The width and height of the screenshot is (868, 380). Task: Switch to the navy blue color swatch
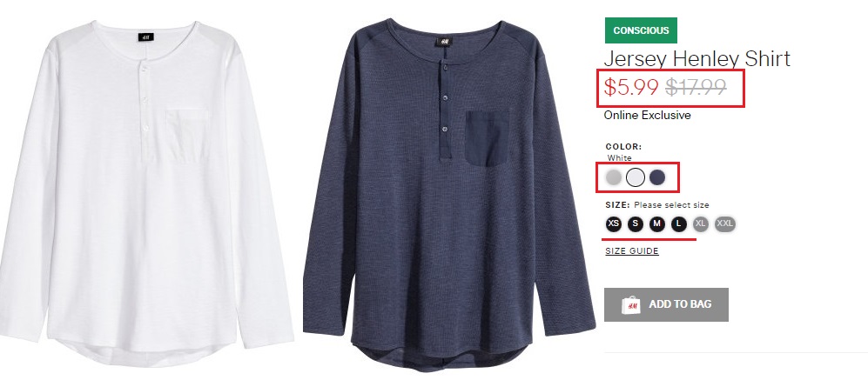click(657, 177)
